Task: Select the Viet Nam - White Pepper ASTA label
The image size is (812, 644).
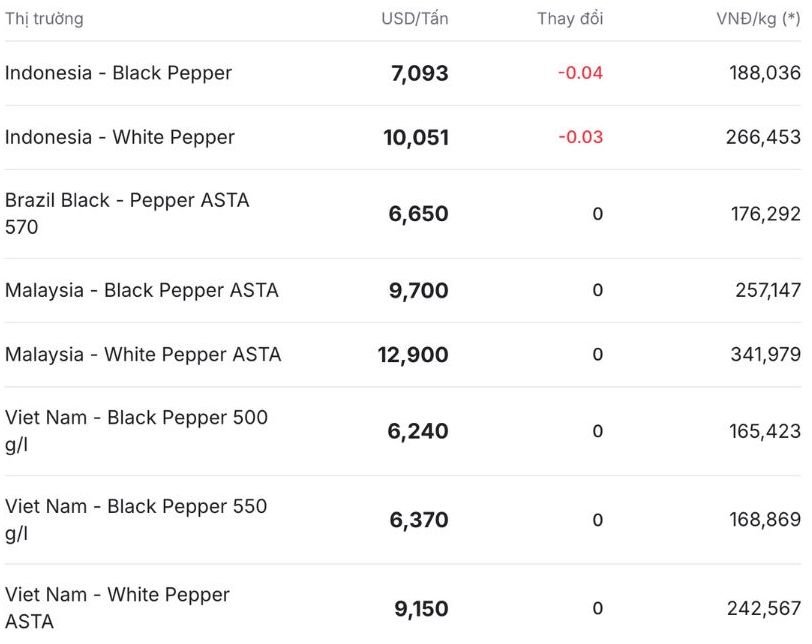Action: pos(117,607)
